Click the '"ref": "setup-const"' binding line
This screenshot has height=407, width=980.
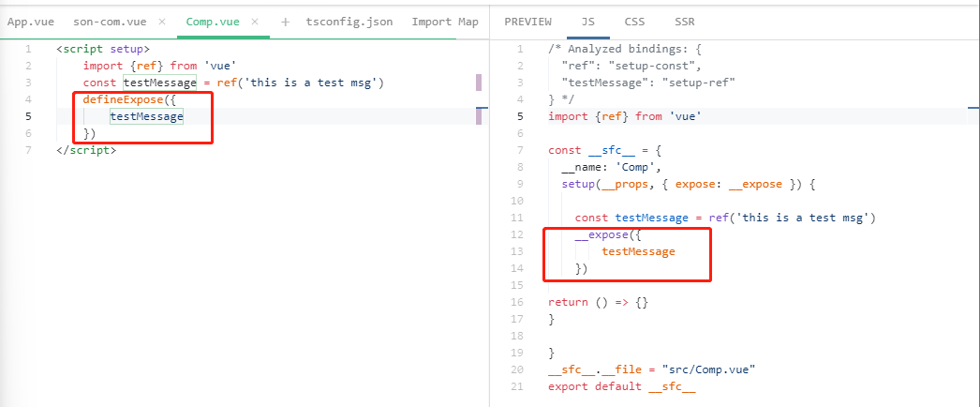point(631,66)
